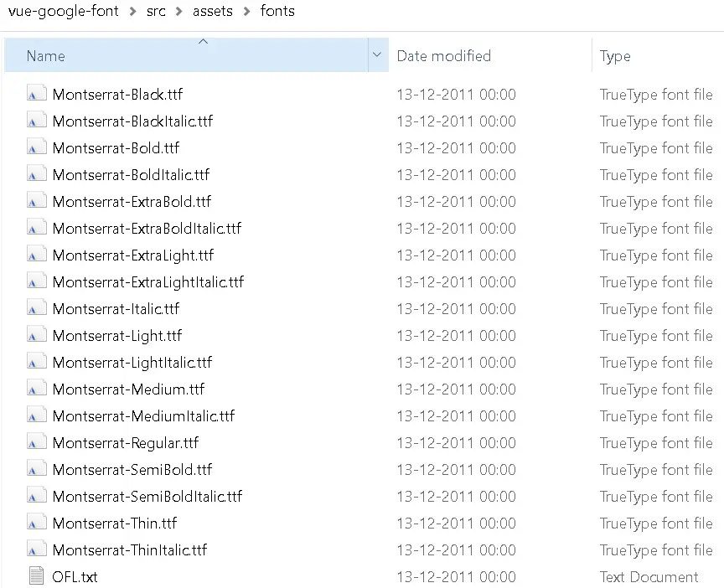
Task: Click the Montserrat-BlackItalic.ttf file icon
Action: pyautogui.click(x=37, y=120)
